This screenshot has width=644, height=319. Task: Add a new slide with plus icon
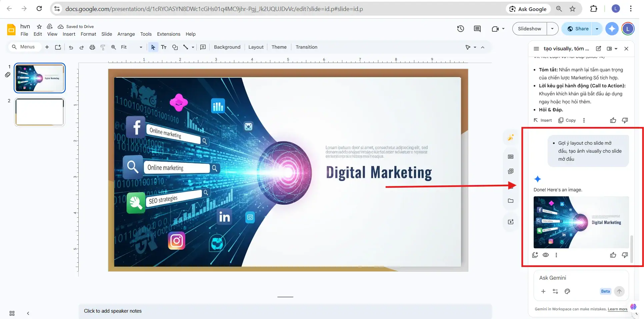(x=47, y=47)
